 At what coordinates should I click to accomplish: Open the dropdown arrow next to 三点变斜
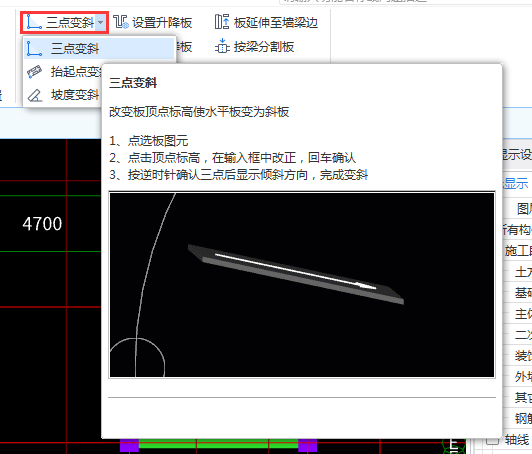point(101,23)
